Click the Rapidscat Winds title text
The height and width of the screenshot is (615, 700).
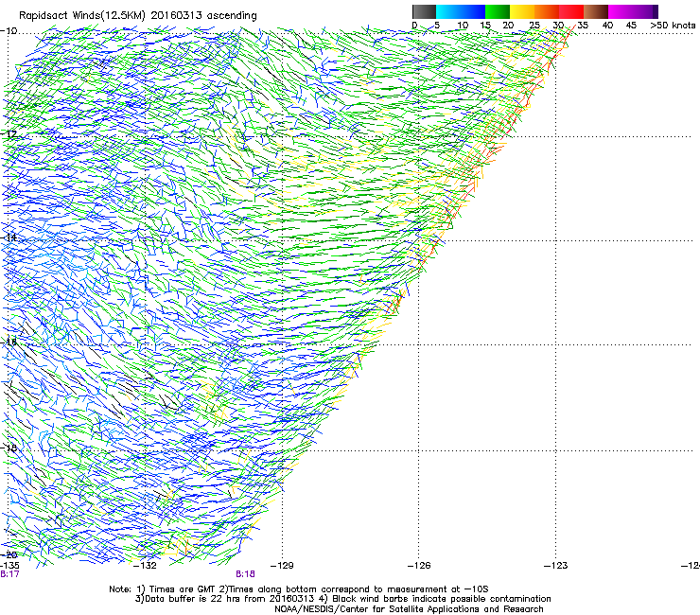(x=138, y=16)
